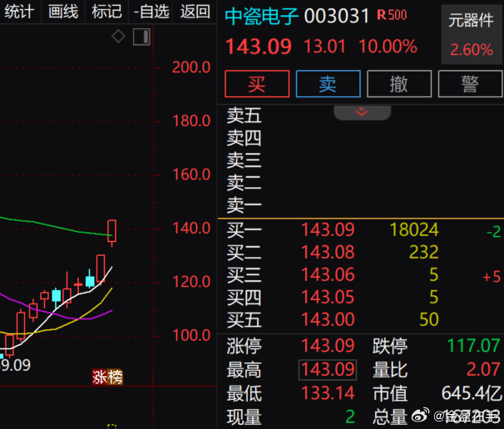Click 市值 value 645.4亿
The width and height of the screenshot is (504, 429).
pyautogui.click(x=472, y=393)
